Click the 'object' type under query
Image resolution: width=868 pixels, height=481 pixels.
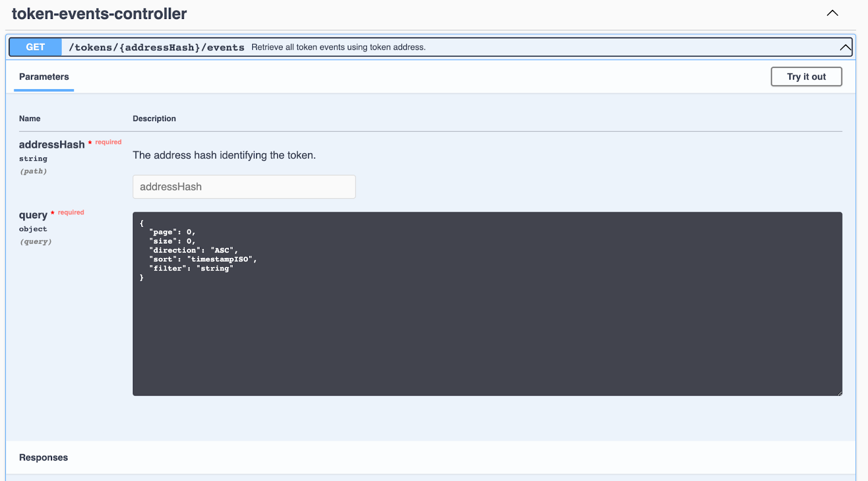pyautogui.click(x=33, y=229)
